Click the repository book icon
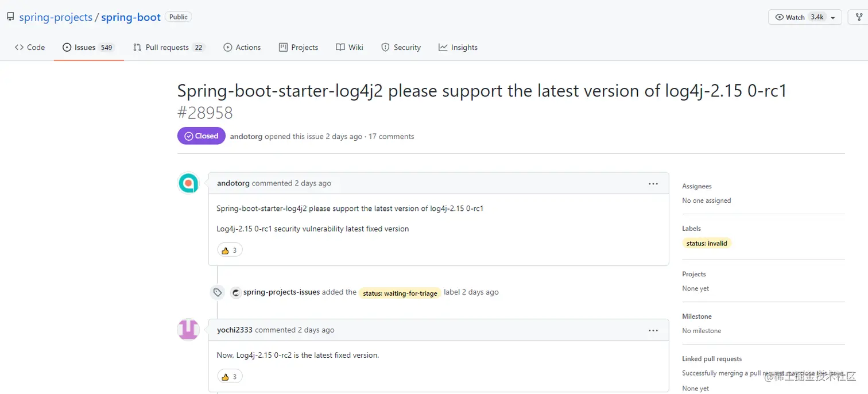The width and height of the screenshot is (868, 394). tap(10, 16)
